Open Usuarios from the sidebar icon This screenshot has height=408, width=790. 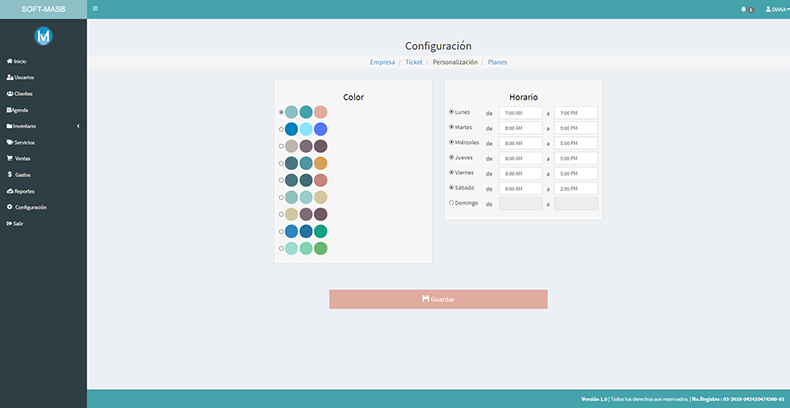click(x=10, y=77)
